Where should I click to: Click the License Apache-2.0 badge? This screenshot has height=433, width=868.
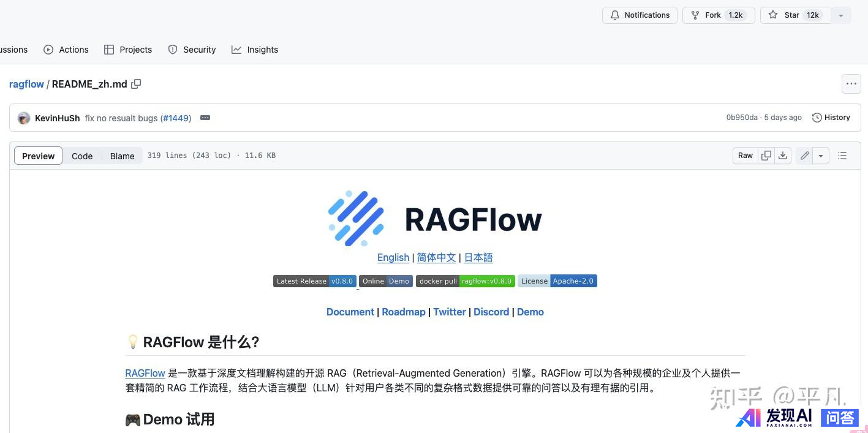point(557,281)
